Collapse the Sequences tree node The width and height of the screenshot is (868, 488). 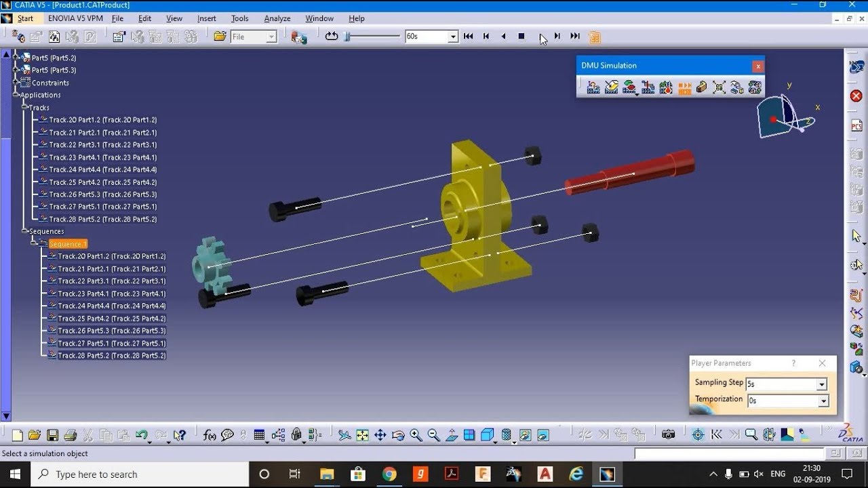point(25,232)
